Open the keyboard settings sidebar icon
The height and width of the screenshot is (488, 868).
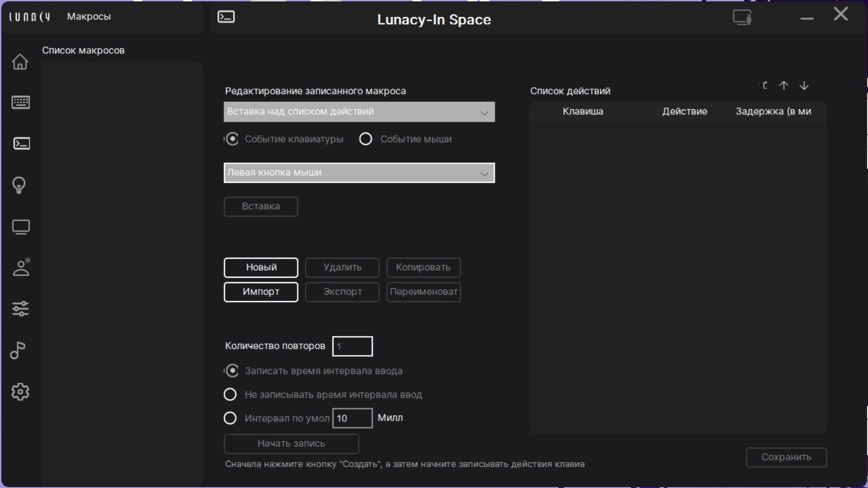(21, 103)
